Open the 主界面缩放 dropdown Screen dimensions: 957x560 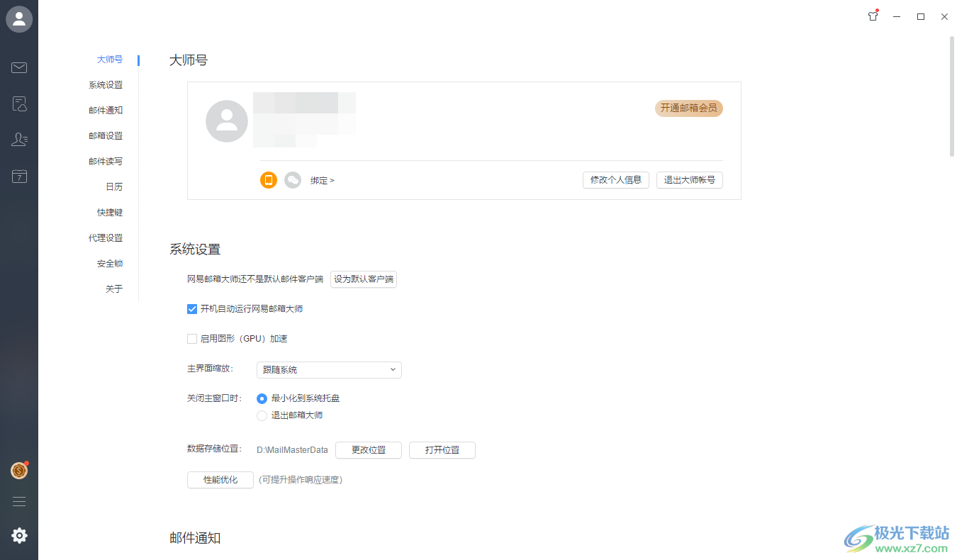point(329,370)
